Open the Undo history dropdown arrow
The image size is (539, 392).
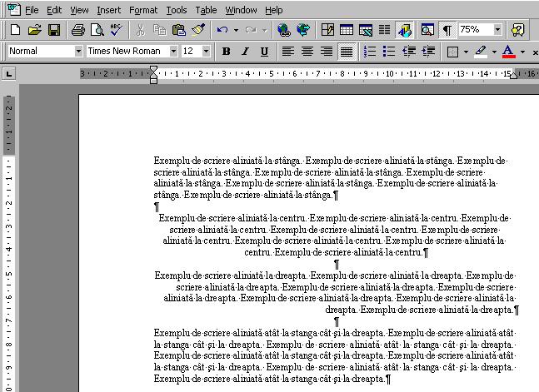236,30
